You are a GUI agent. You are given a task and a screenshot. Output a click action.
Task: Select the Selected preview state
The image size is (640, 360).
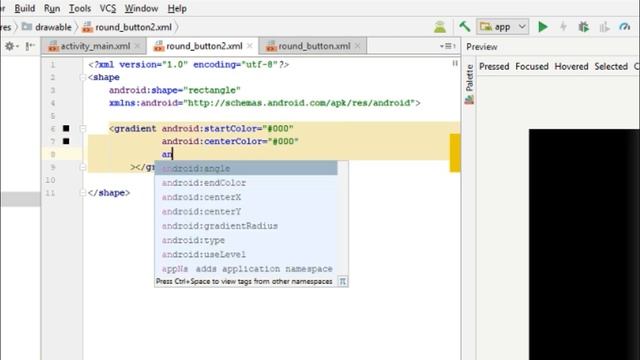(x=611, y=66)
